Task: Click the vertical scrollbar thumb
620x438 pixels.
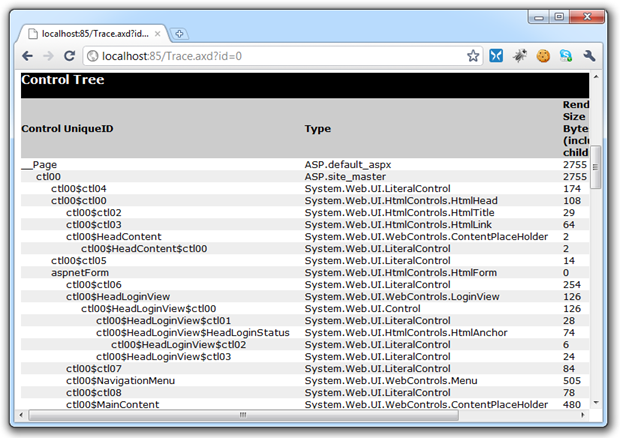Action: tap(595, 167)
